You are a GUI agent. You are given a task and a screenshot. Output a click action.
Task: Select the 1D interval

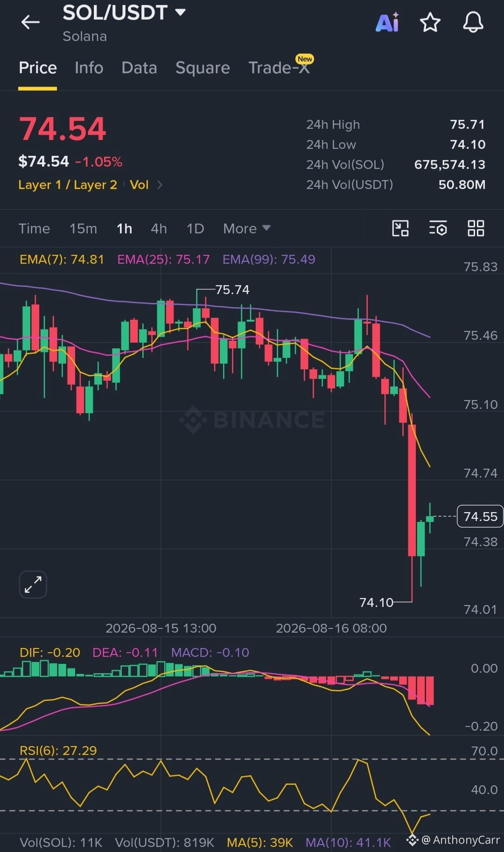pyautogui.click(x=195, y=229)
